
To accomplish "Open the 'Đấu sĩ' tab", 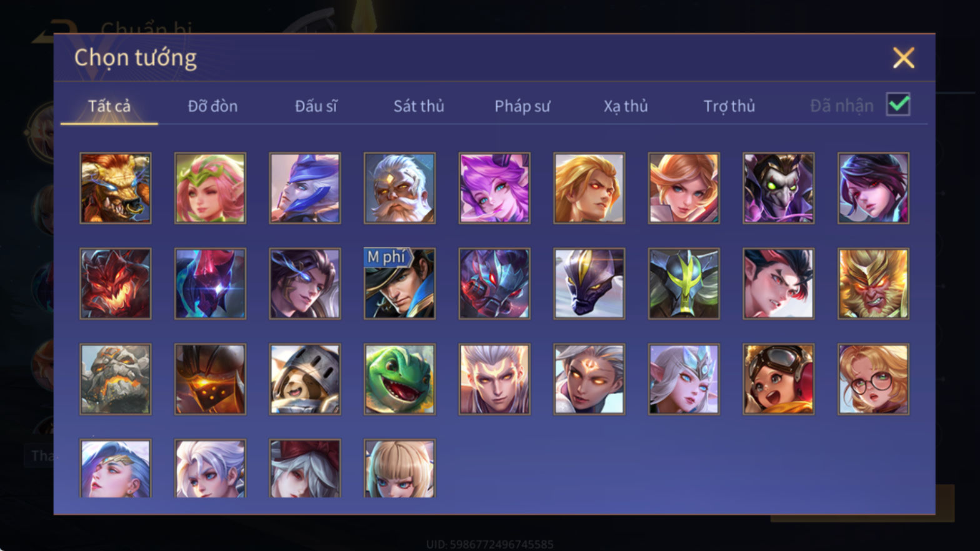I will coord(316,106).
